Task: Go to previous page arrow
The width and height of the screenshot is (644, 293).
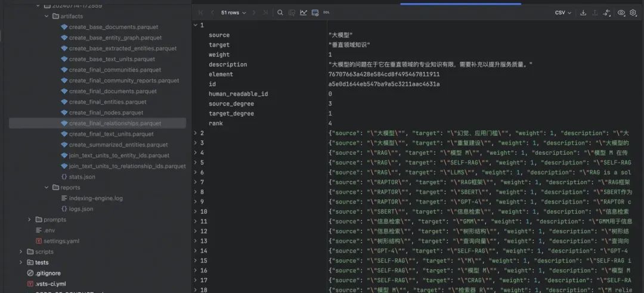Action: tap(212, 13)
